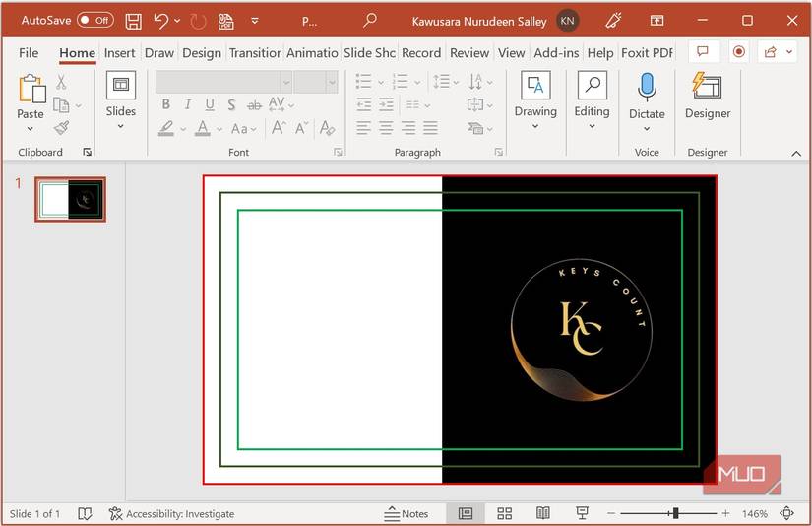812x526 pixels.
Task: Click the Undo arrow icon
Action: point(161,21)
